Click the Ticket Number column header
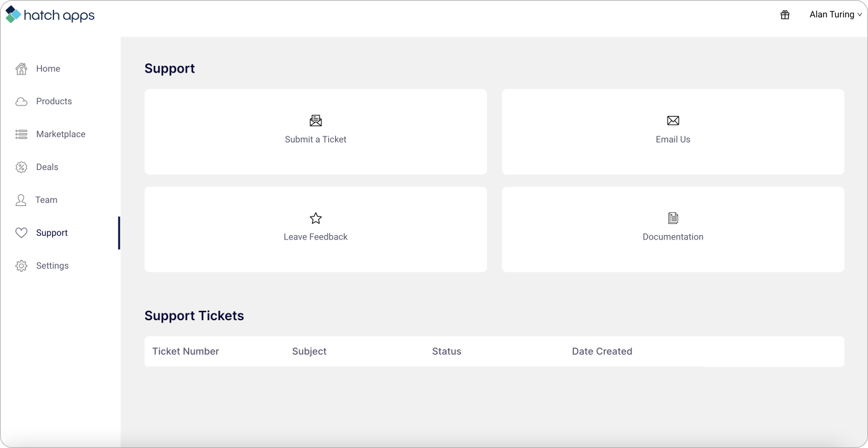This screenshot has width=868, height=448. tap(186, 351)
